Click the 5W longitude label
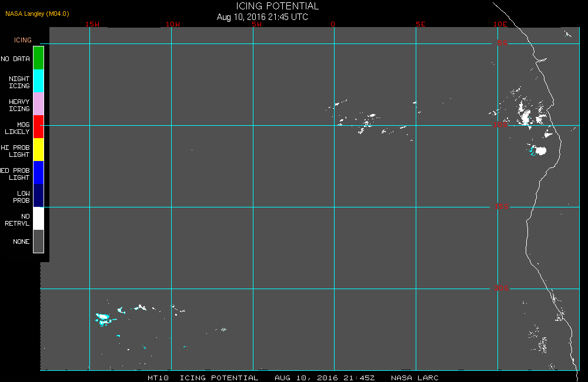 [x=257, y=24]
